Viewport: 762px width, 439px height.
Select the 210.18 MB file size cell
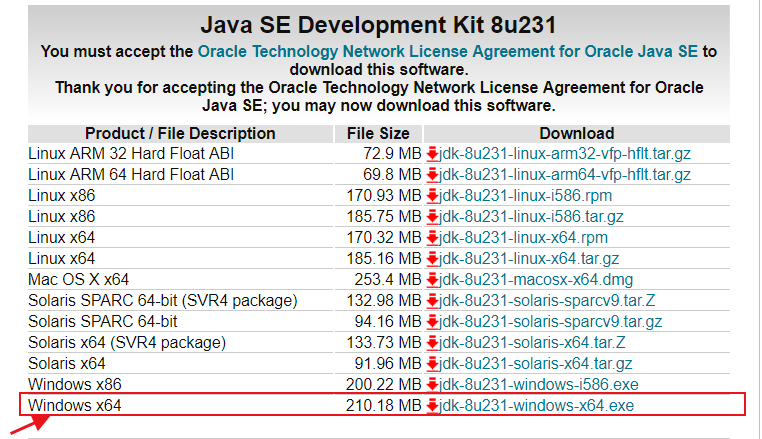point(383,405)
